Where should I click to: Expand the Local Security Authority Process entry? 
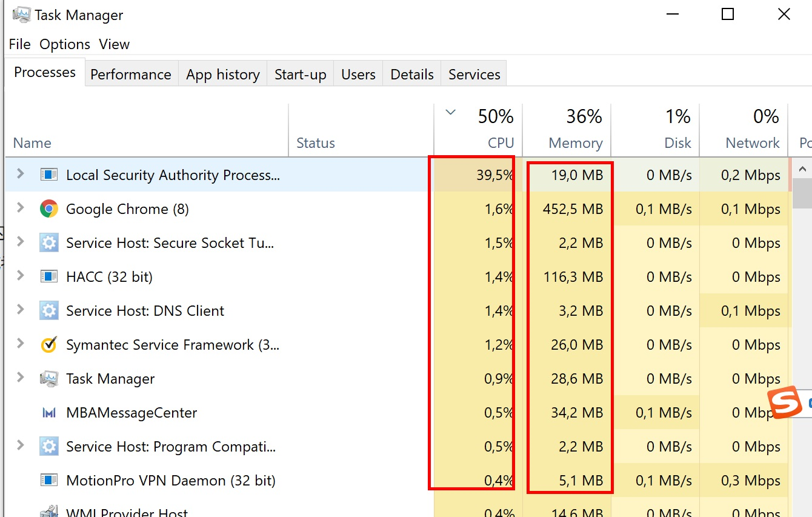21,175
